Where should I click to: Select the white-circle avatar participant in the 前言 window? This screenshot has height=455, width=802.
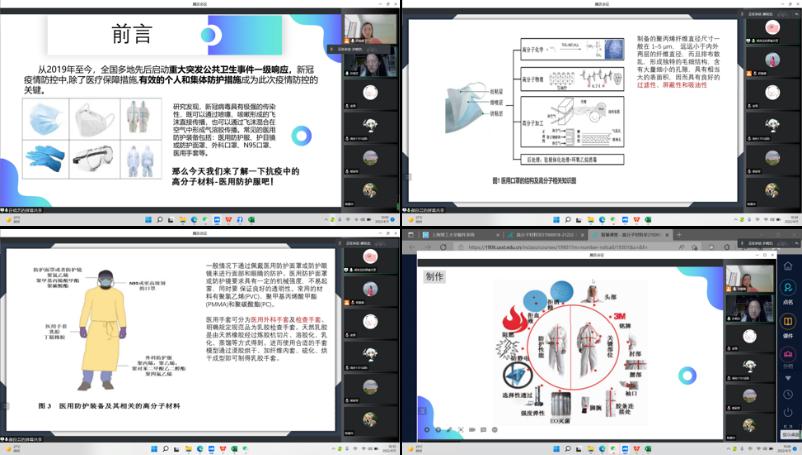coord(370,93)
